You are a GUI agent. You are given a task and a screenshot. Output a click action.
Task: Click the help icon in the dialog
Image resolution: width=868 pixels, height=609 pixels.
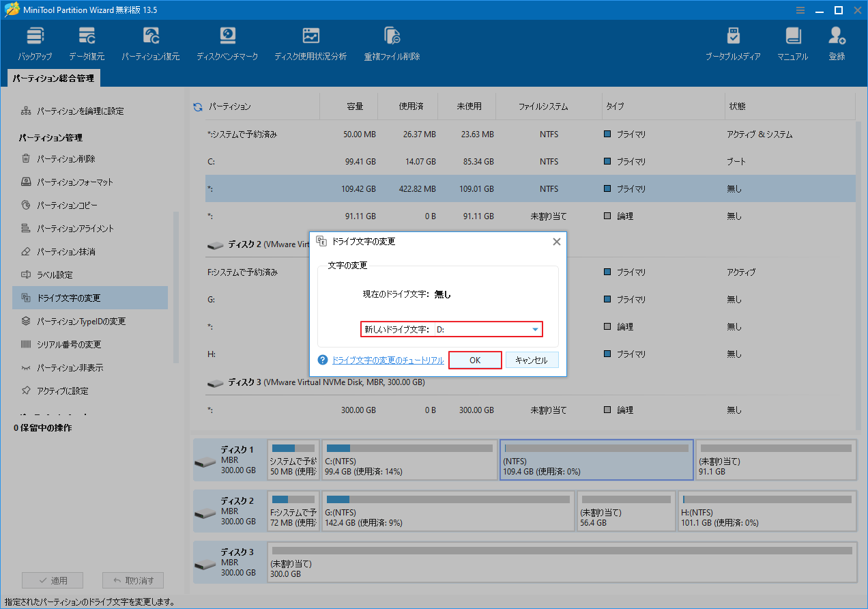(322, 360)
